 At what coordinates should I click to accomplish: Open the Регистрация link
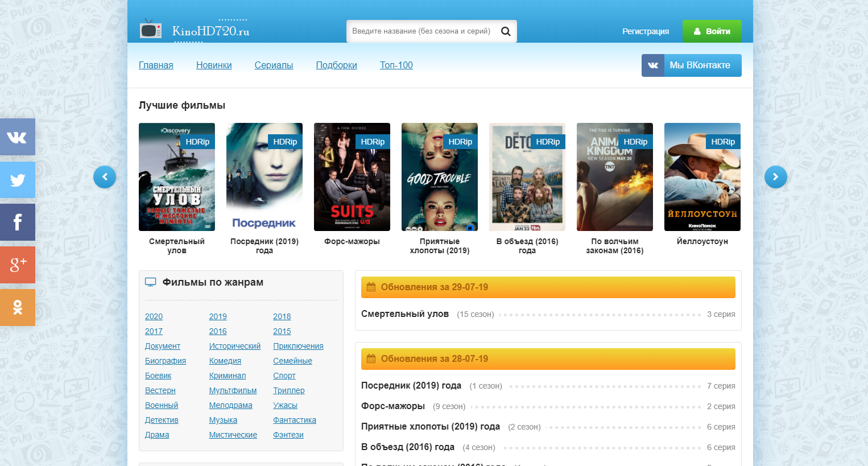(646, 31)
